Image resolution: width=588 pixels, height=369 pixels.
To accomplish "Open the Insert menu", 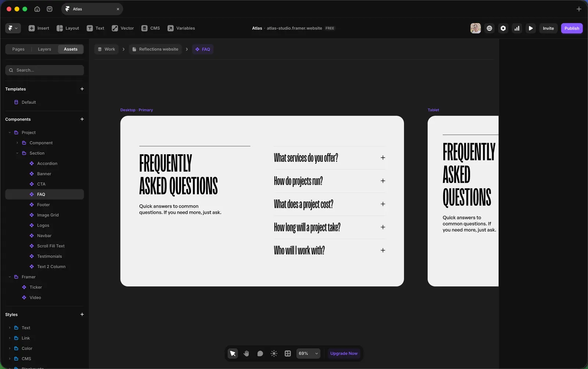I will pos(39,28).
